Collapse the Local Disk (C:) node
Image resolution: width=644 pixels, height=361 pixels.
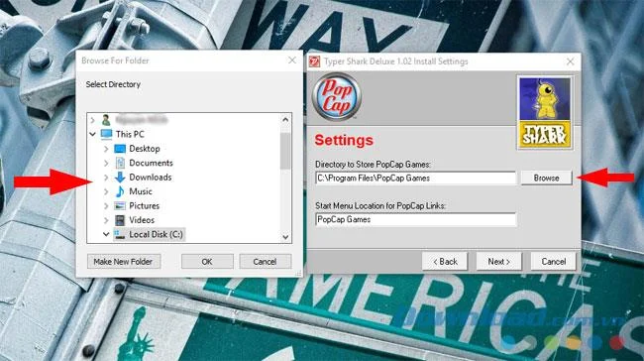[106, 234]
